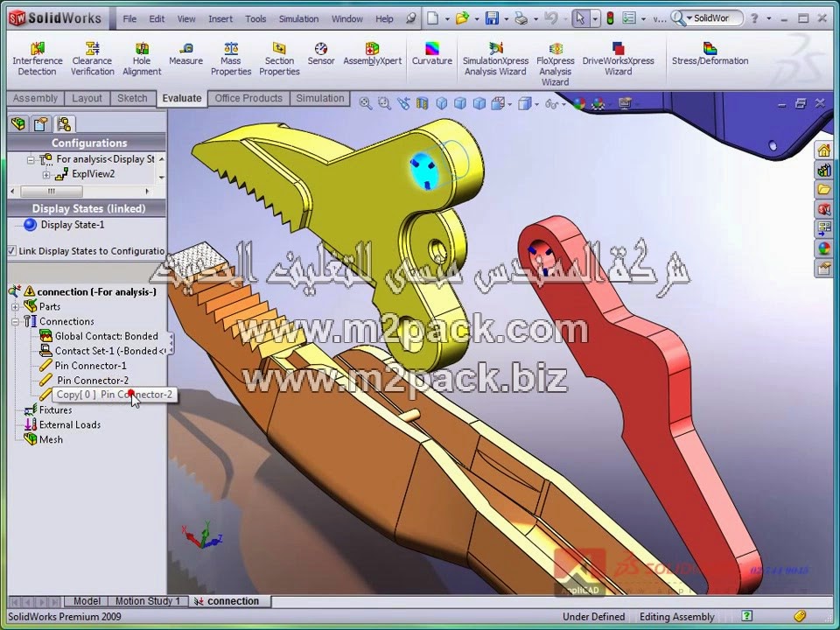The image size is (840, 630).
Task: Toggle the Select arrow tool
Action: click(x=579, y=18)
